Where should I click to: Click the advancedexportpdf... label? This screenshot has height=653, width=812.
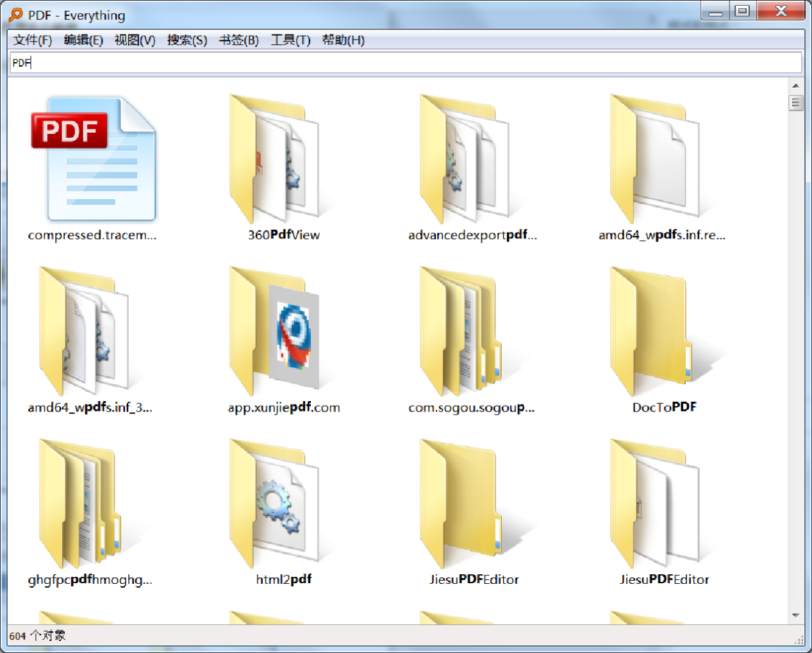(473, 235)
